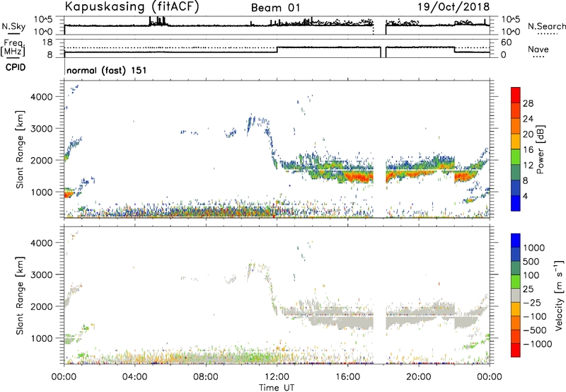Click the '20:00' time axis tick label
Viewport: 566px width, 392px height.
coord(418,377)
